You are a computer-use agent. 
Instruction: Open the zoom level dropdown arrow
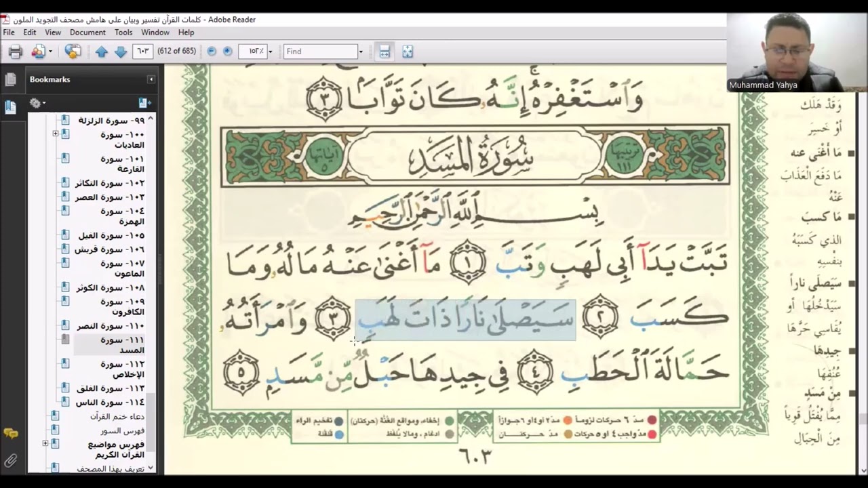coord(270,52)
